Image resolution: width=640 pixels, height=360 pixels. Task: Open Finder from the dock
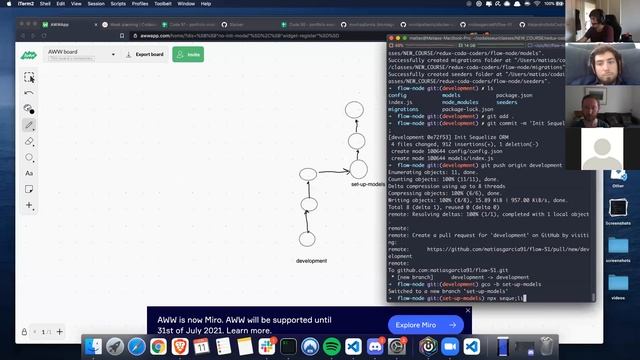pyautogui.click(x=93, y=347)
